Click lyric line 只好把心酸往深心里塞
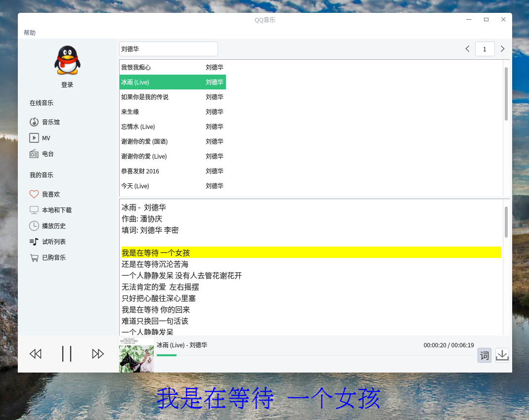This screenshot has height=420, width=529. tap(159, 298)
